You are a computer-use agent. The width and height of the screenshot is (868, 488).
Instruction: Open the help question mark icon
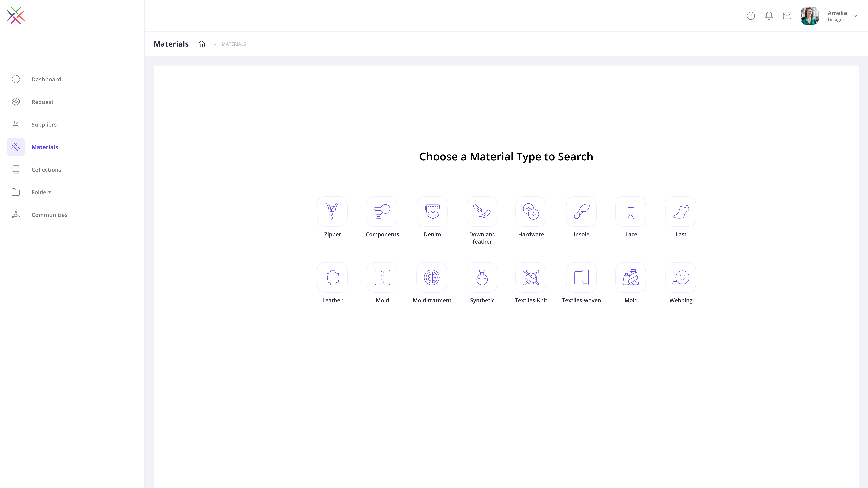[751, 16]
